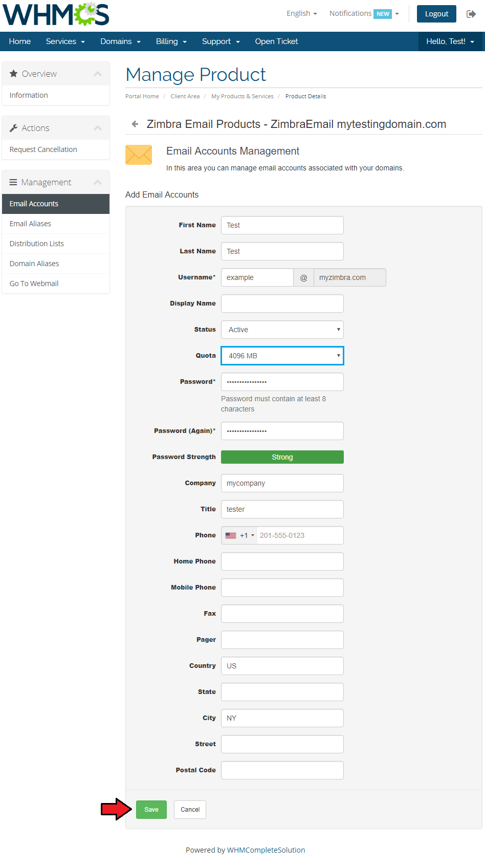Open Domain Aliases in the sidebar
The height and width of the screenshot is (868, 485).
(x=56, y=264)
